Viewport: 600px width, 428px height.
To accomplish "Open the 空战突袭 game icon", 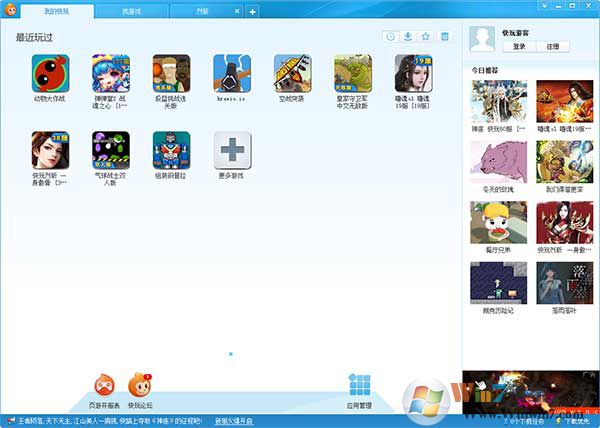I will pyautogui.click(x=292, y=74).
